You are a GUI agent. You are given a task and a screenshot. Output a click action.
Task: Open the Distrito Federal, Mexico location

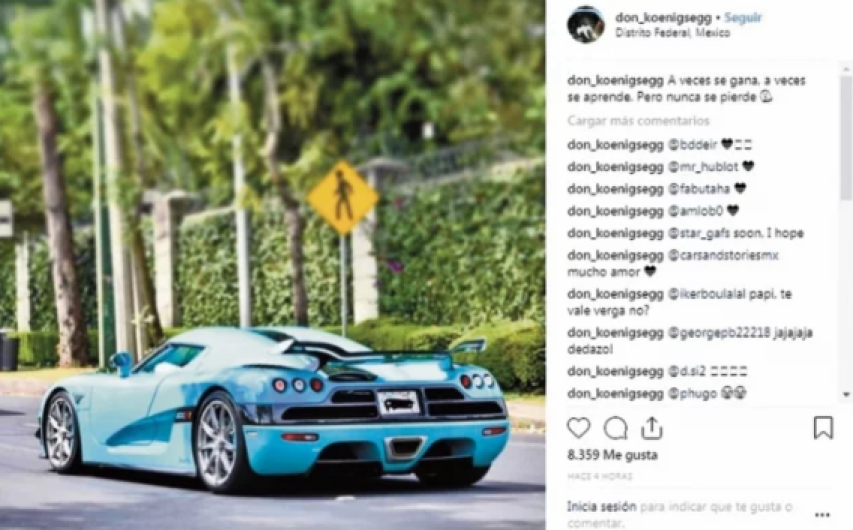672,33
